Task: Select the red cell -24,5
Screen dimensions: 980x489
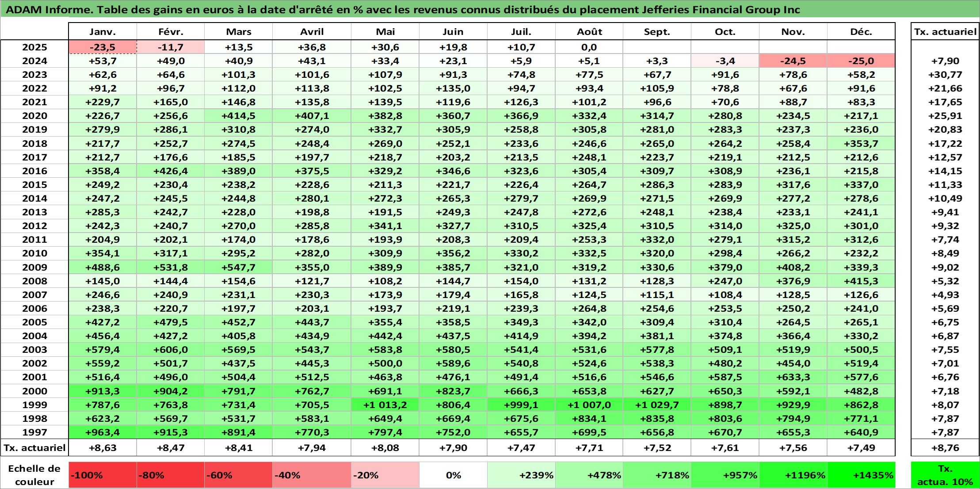Action: tap(793, 61)
